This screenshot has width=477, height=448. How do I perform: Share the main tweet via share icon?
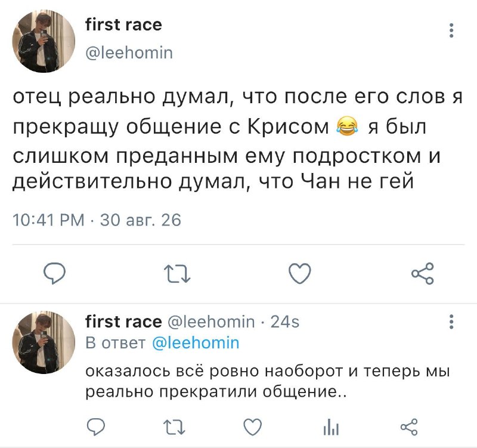[423, 273]
